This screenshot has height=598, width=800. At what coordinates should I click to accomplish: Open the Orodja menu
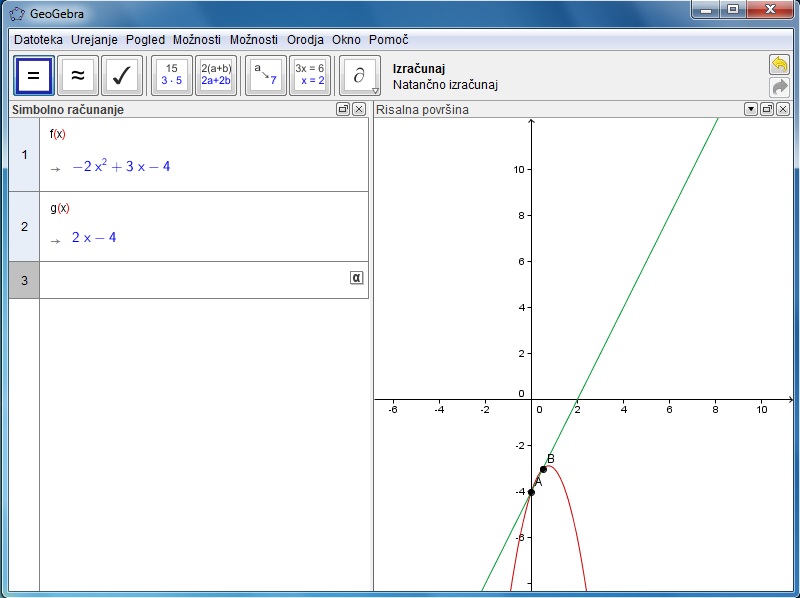[x=305, y=40]
